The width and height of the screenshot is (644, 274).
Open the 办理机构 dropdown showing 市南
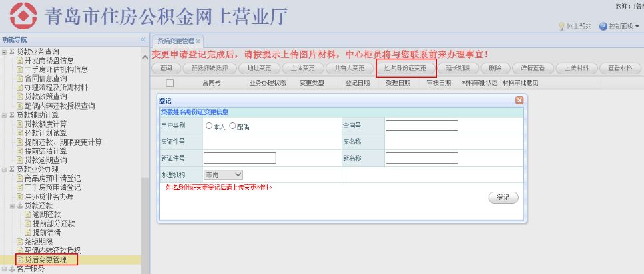[223, 174]
